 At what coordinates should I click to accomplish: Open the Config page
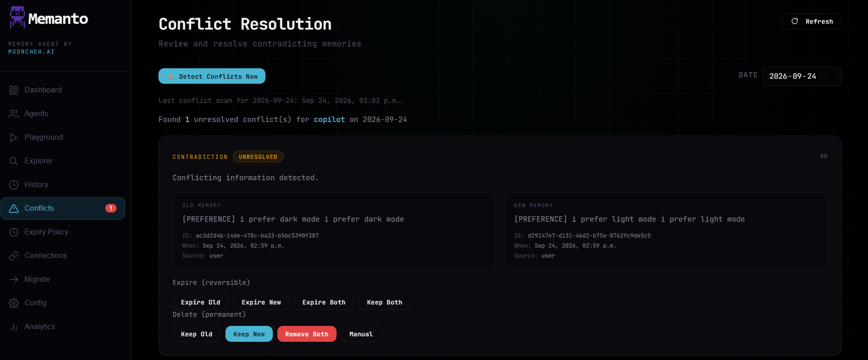click(63, 303)
